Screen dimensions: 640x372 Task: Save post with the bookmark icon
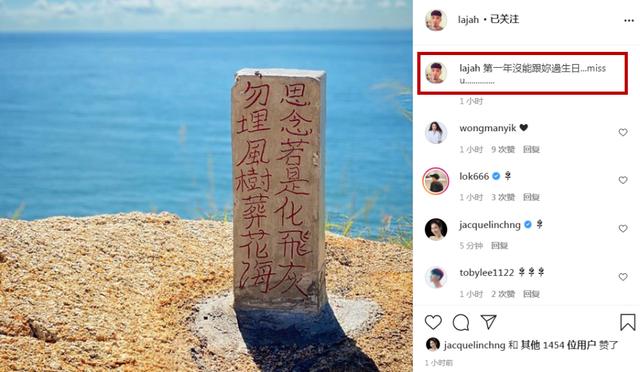628,322
